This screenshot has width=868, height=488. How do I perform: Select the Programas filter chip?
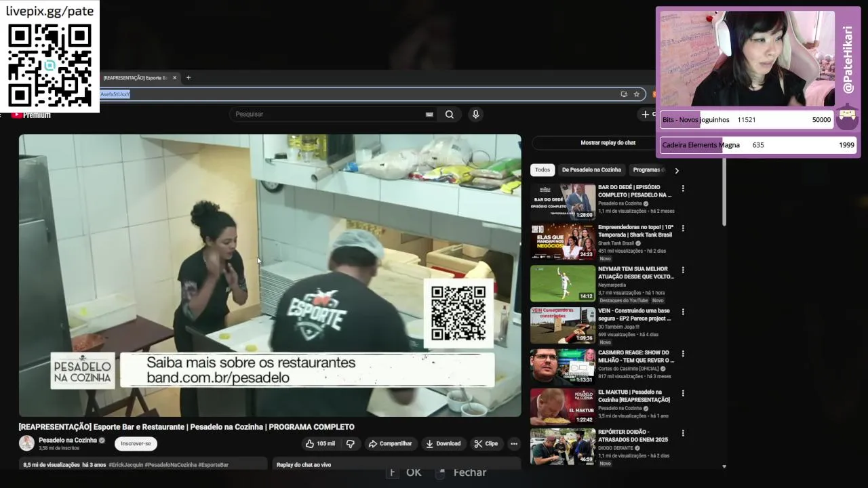click(648, 170)
